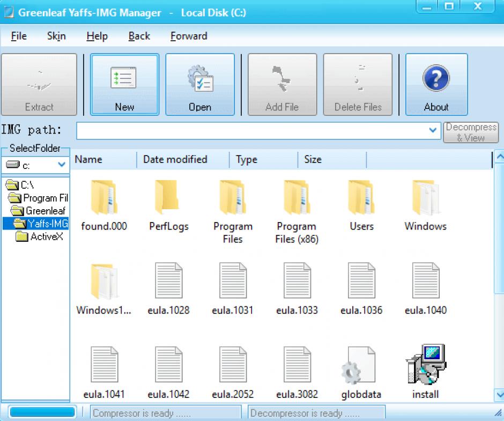Select the eula.1040 file icon
This screenshot has height=421, width=504.
click(x=426, y=280)
